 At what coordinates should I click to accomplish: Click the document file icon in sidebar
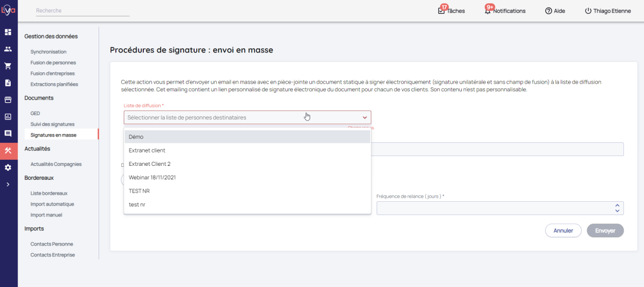tap(8, 83)
